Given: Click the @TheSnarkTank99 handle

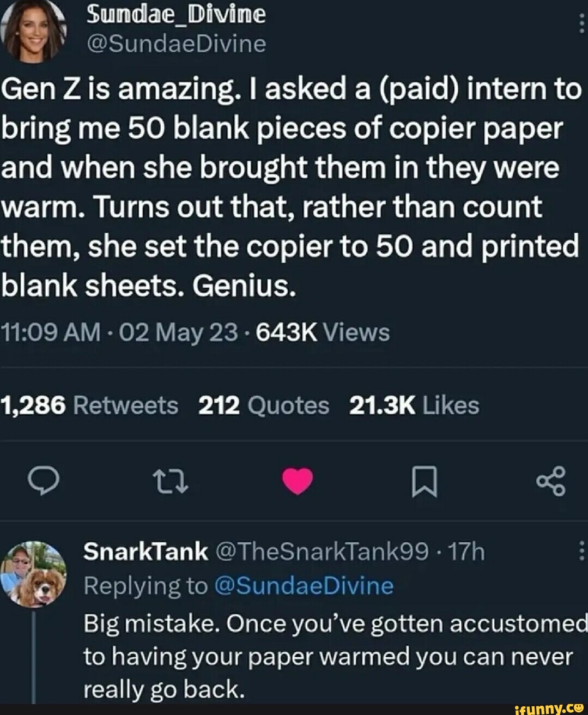Looking at the screenshot, I should 322,550.
